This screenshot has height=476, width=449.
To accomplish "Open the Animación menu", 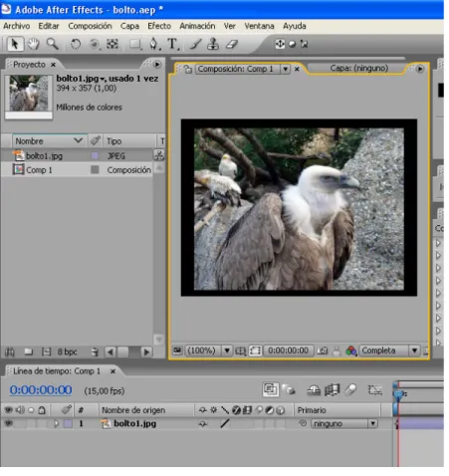I will click(x=197, y=26).
